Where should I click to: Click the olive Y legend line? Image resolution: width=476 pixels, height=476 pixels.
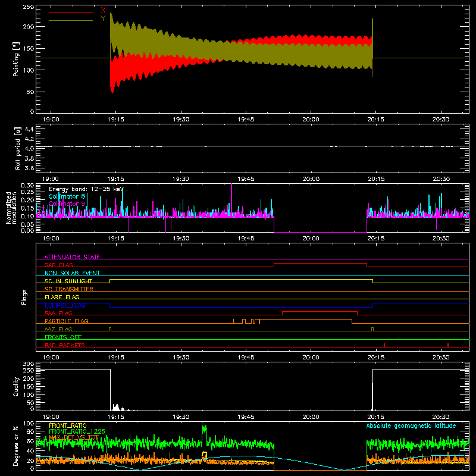[x=71, y=21]
